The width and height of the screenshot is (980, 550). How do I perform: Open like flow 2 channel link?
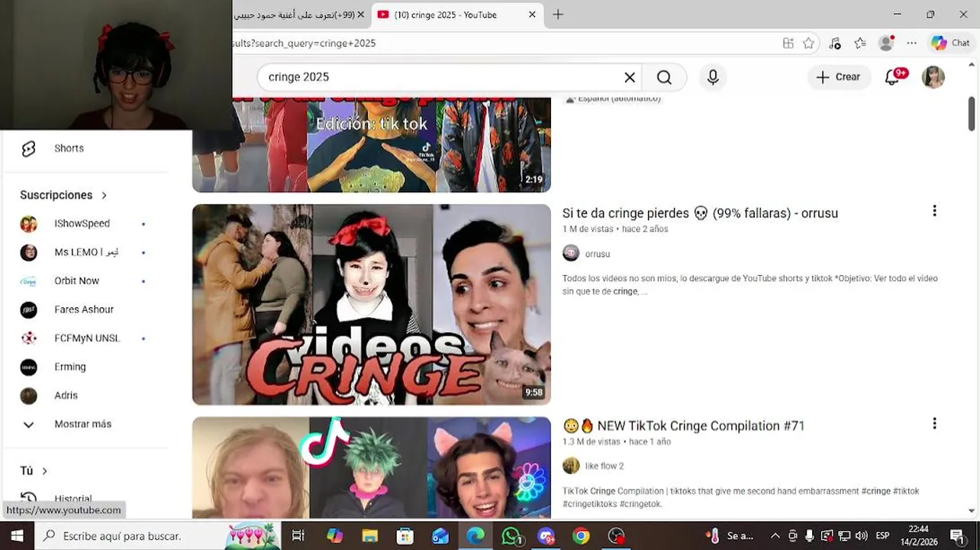(x=604, y=466)
